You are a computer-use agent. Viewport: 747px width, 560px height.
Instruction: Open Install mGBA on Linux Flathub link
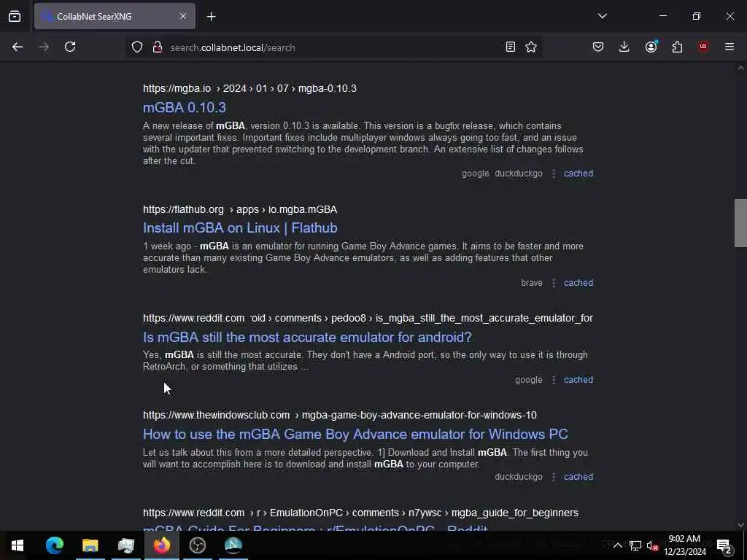tap(240, 228)
